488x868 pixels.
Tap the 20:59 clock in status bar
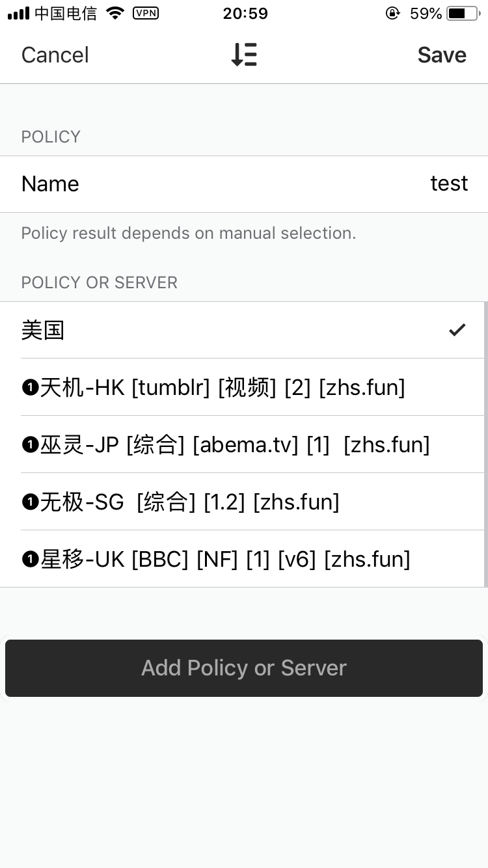[245, 13]
